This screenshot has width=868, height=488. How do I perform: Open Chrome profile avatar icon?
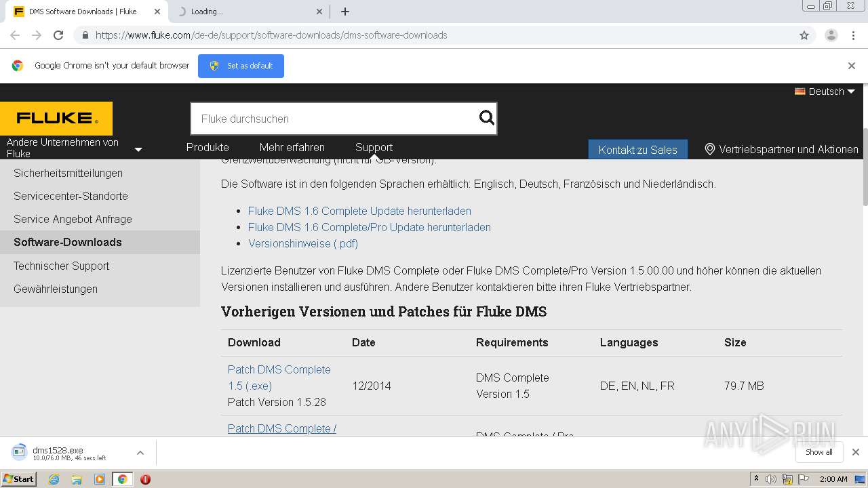pos(831,35)
